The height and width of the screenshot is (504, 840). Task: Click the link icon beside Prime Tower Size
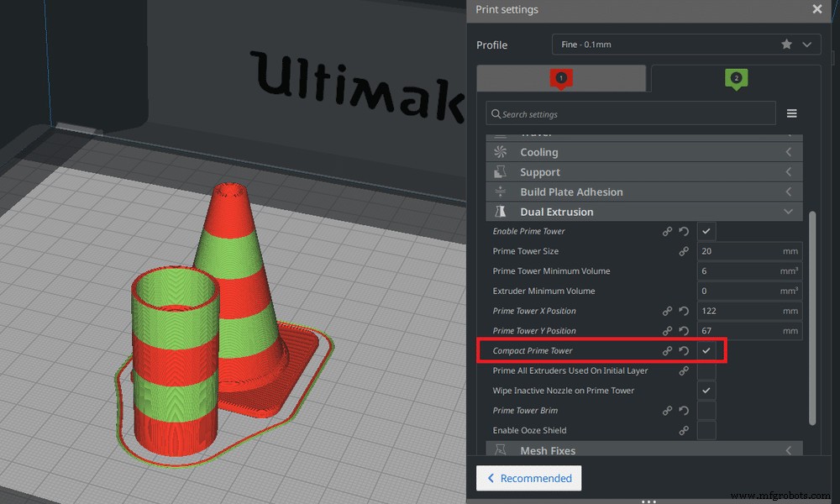(x=685, y=251)
